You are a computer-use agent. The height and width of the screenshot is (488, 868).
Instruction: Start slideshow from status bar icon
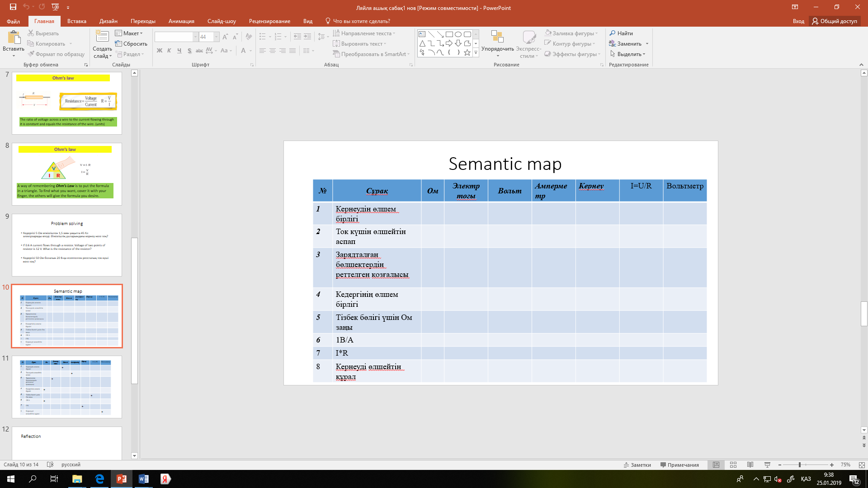tap(767, 465)
